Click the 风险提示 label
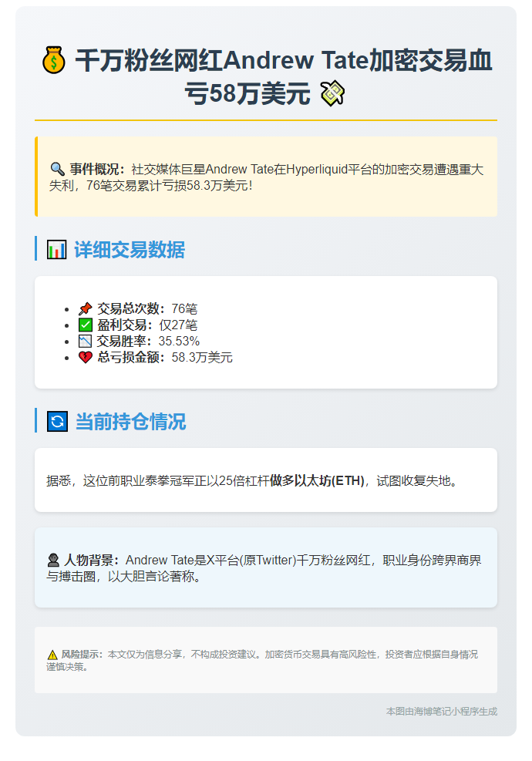The image size is (532, 761). pos(82,655)
